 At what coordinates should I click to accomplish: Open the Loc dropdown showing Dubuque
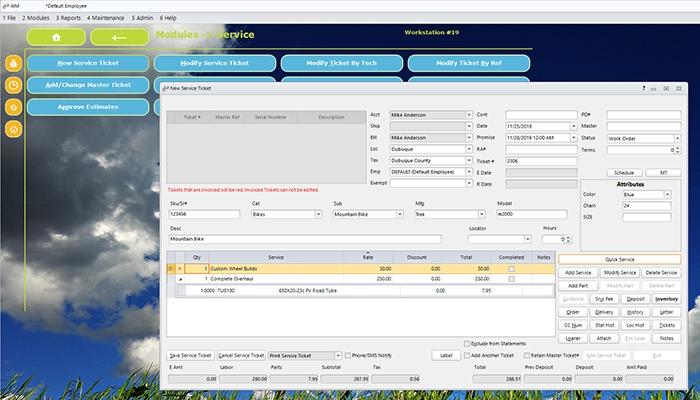tap(469, 149)
